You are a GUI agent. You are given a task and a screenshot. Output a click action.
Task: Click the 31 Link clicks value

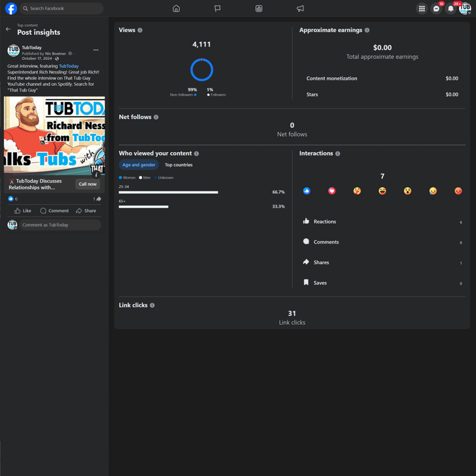pos(292,313)
